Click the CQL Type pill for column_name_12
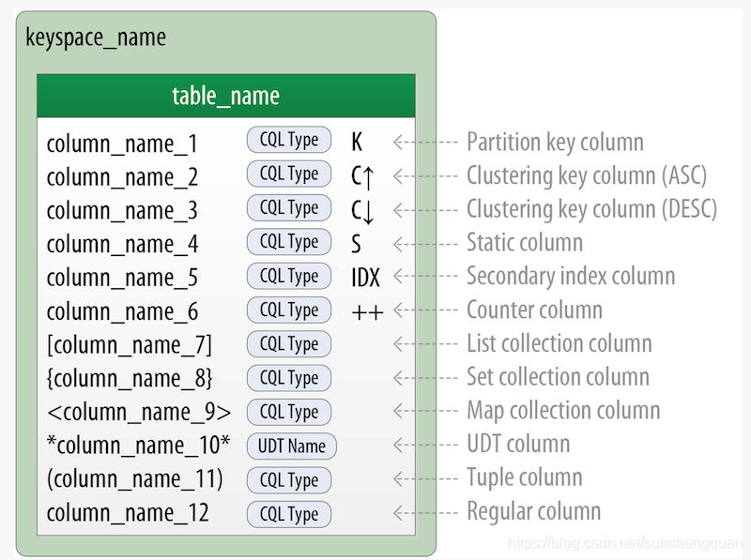 289,515
